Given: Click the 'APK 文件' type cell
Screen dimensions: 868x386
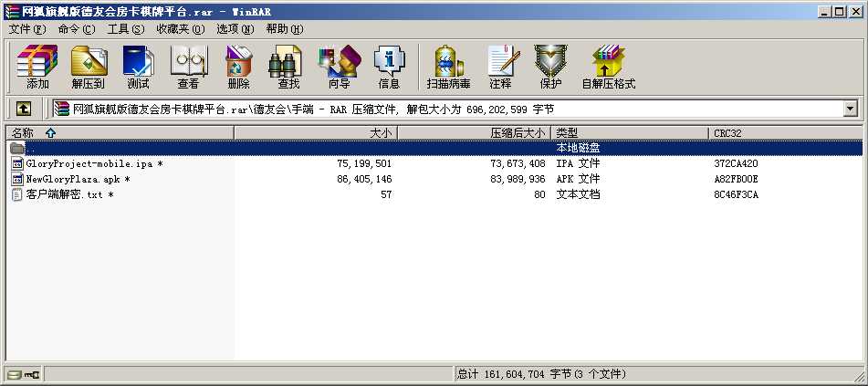Looking at the screenshot, I should click(578, 180).
